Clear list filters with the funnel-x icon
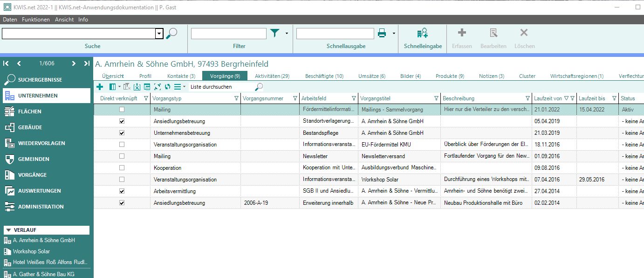The image size is (644, 278). pos(127,87)
